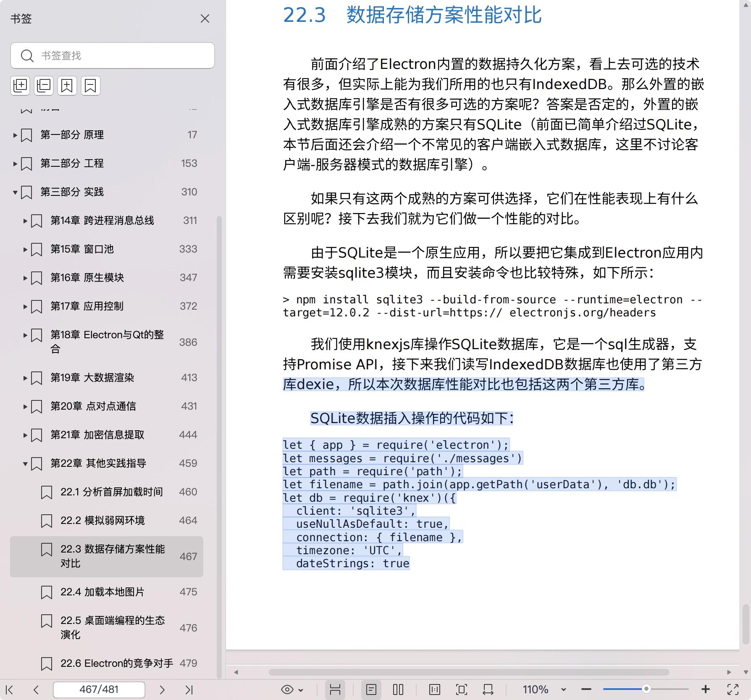Collapse 第22章 其他实践指导
The width and height of the screenshot is (751, 700).
tap(25, 464)
